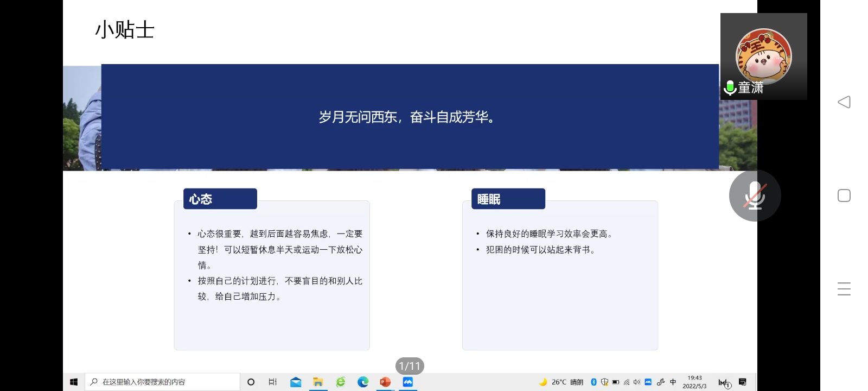Open Task View on the taskbar
The height and width of the screenshot is (391, 868).
(x=273, y=382)
